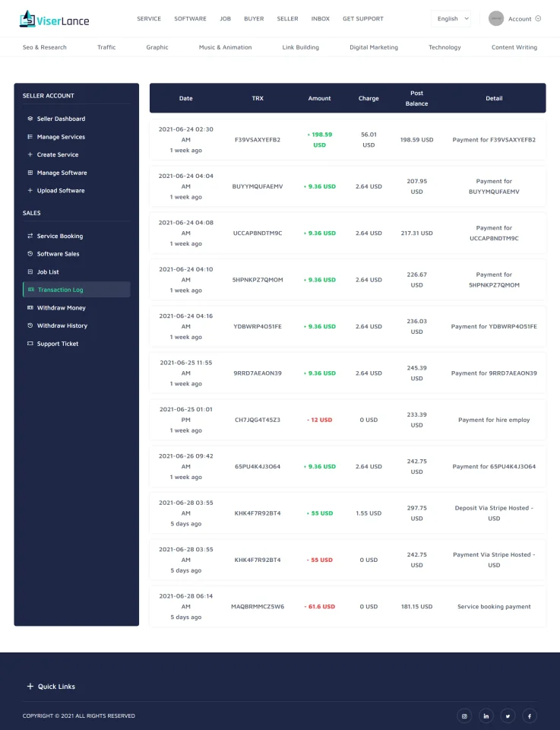Select TRX code BUYYMQUFAEMV in TRX column
Screen dimensions: 560x730
coord(258,186)
